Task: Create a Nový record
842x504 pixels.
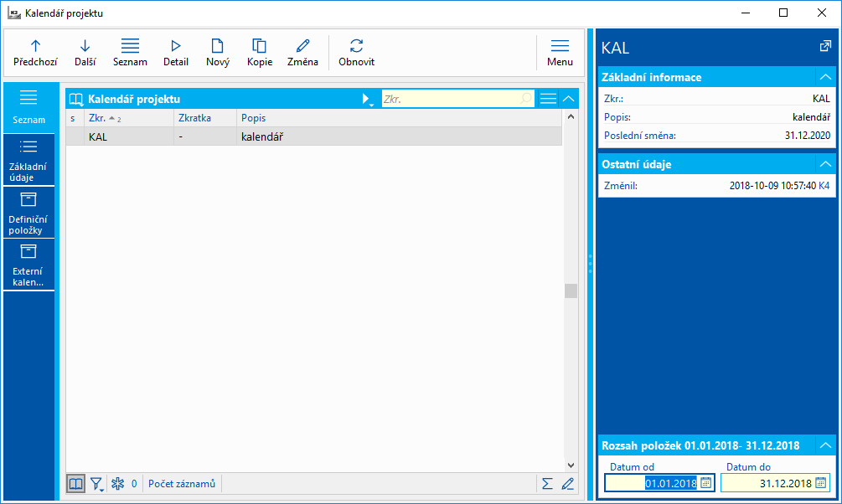Action: point(218,53)
